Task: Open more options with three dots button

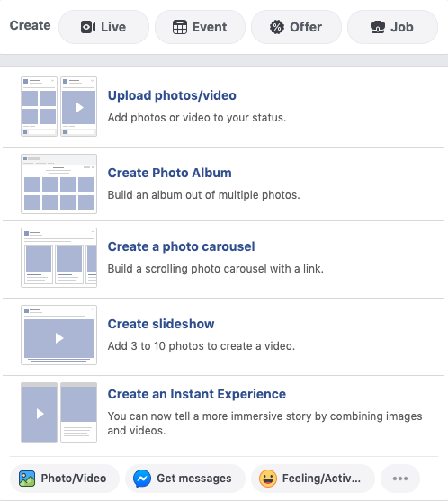Action: [x=400, y=479]
